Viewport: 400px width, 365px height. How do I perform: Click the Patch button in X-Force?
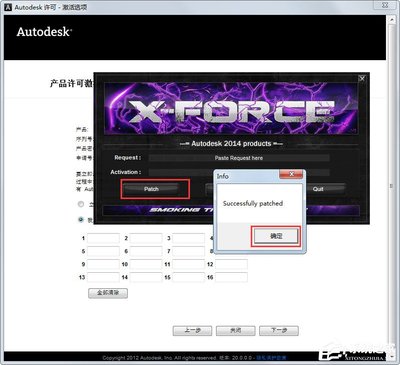click(x=151, y=189)
